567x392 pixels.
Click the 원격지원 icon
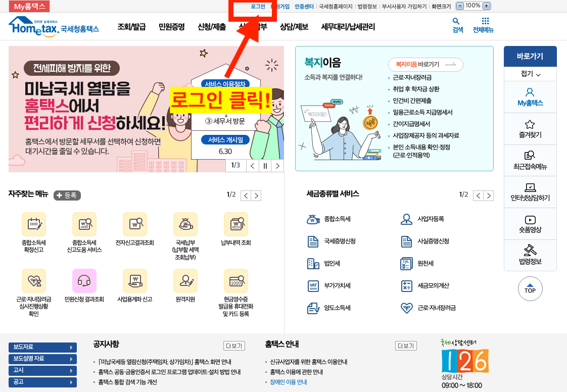click(185, 281)
